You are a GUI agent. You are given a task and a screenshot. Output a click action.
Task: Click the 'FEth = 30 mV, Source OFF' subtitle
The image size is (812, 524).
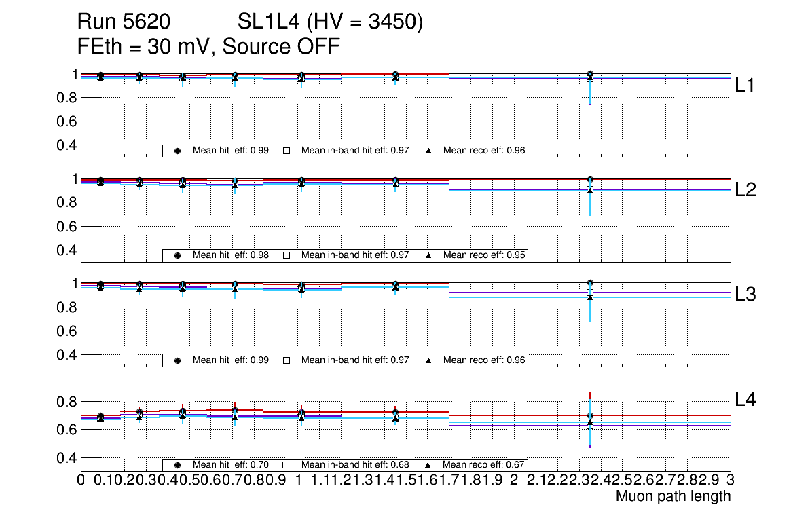208,46
